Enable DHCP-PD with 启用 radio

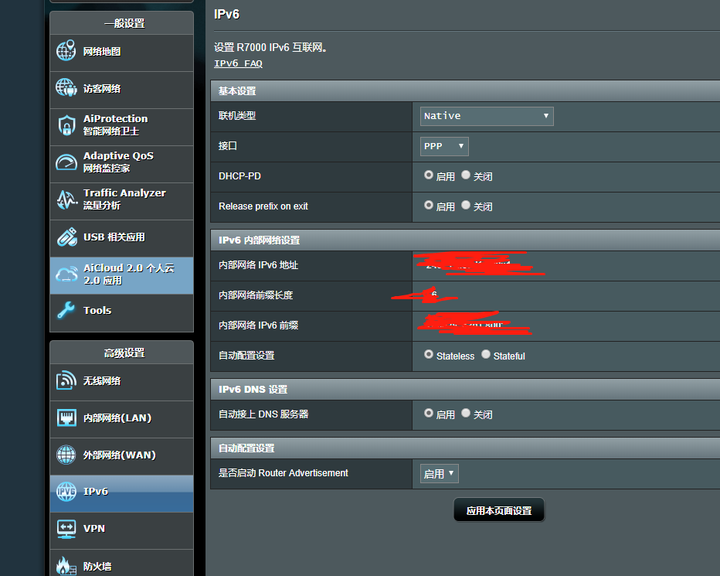point(428,175)
